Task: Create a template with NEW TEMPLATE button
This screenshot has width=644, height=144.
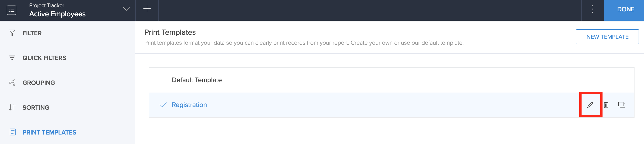Action: (607, 37)
